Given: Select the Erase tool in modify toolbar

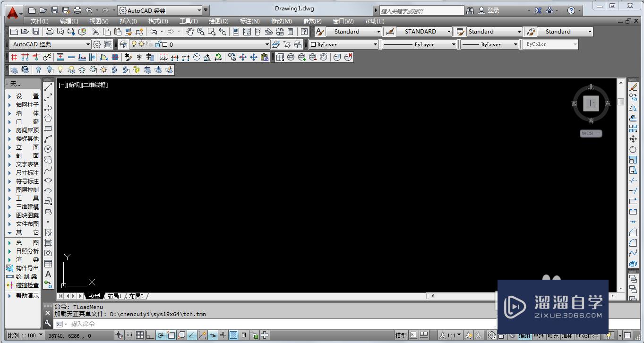Looking at the screenshot, I should 633,87.
